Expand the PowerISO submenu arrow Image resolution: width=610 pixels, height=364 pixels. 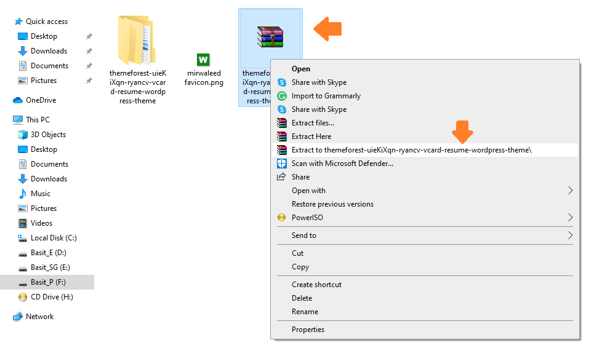(x=571, y=218)
